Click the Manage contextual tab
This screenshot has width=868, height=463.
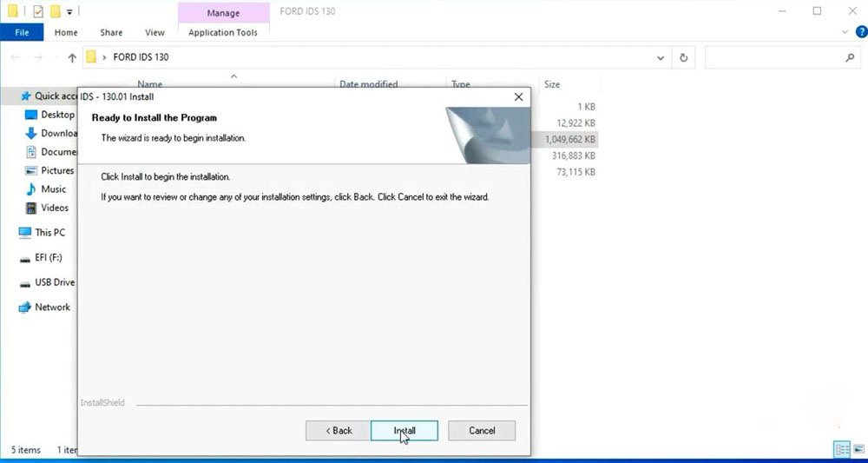223,12
